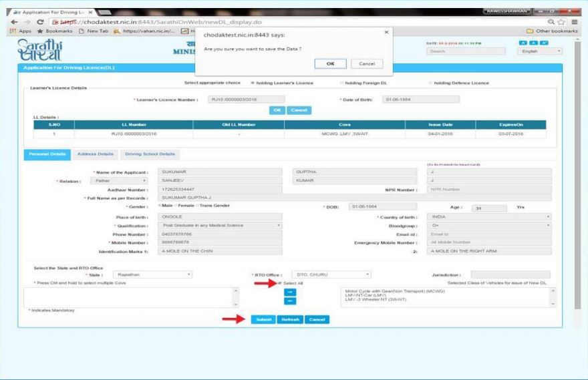588x380 pixels.
Task: Expand the RTO Office dropdown
Action: point(331,274)
